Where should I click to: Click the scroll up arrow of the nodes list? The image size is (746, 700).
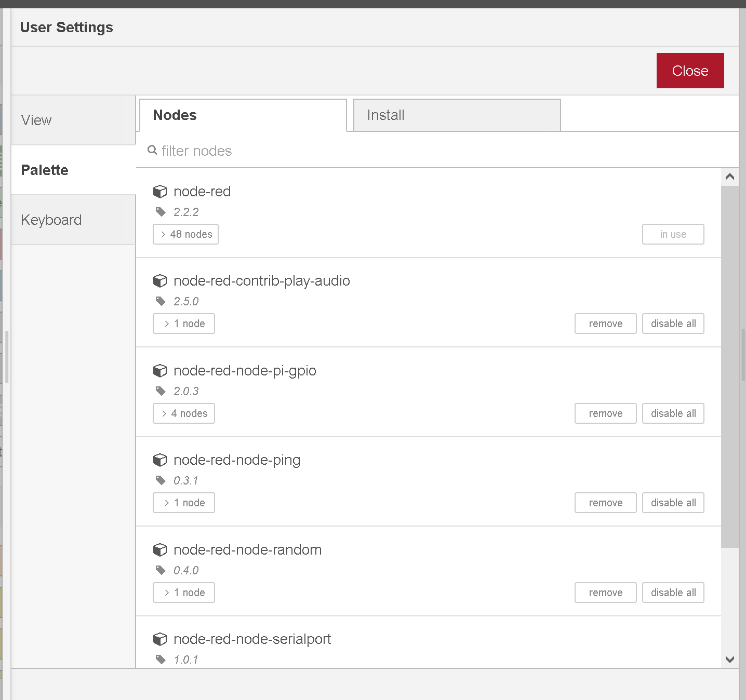730,177
